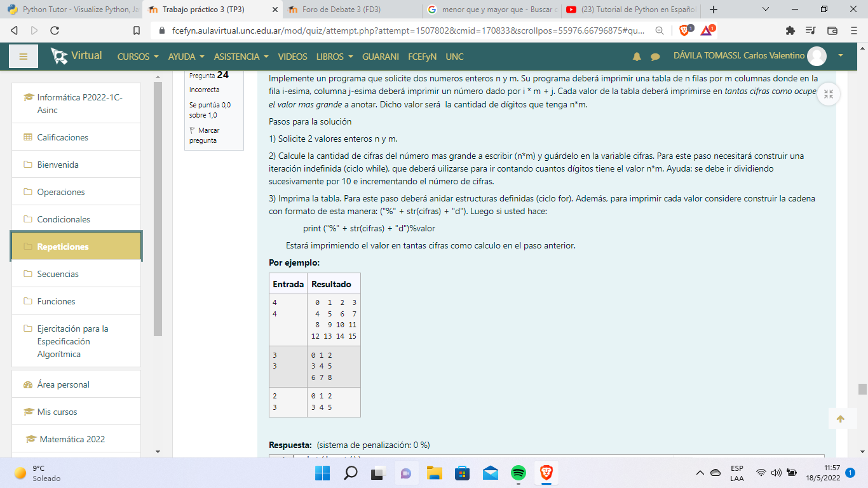Open File Explorer from the taskbar
Screen dimensions: 868x488
point(435,473)
